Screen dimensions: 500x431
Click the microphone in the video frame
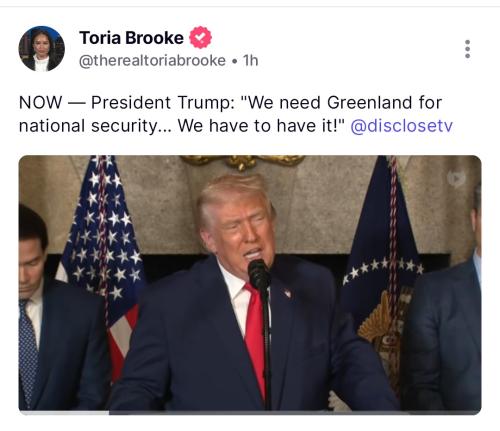point(259,275)
